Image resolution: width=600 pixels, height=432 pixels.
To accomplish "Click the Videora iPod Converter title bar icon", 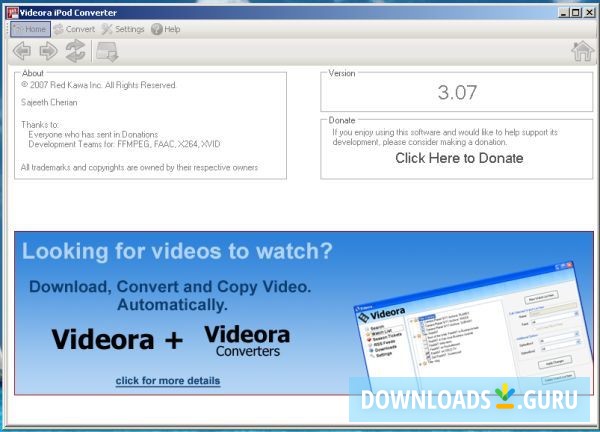I will coord(13,13).
